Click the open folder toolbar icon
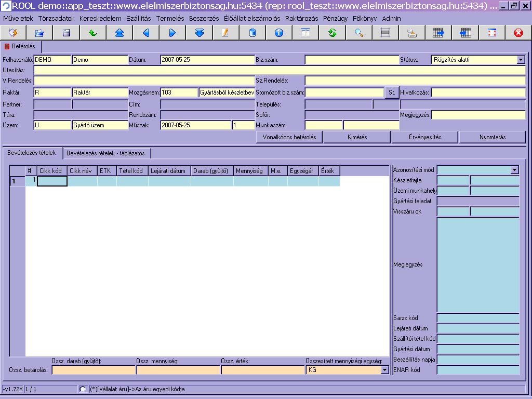Image resolution: width=532 pixels, height=399 pixels. point(39,33)
